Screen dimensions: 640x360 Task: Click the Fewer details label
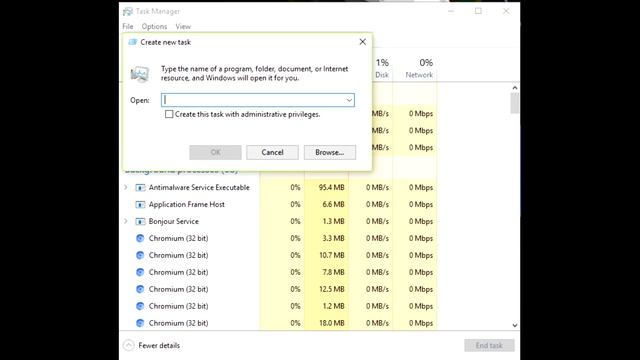159,345
